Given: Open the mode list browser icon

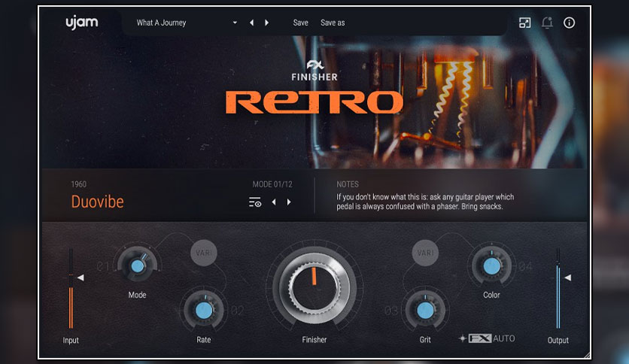Looking at the screenshot, I should (x=255, y=202).
